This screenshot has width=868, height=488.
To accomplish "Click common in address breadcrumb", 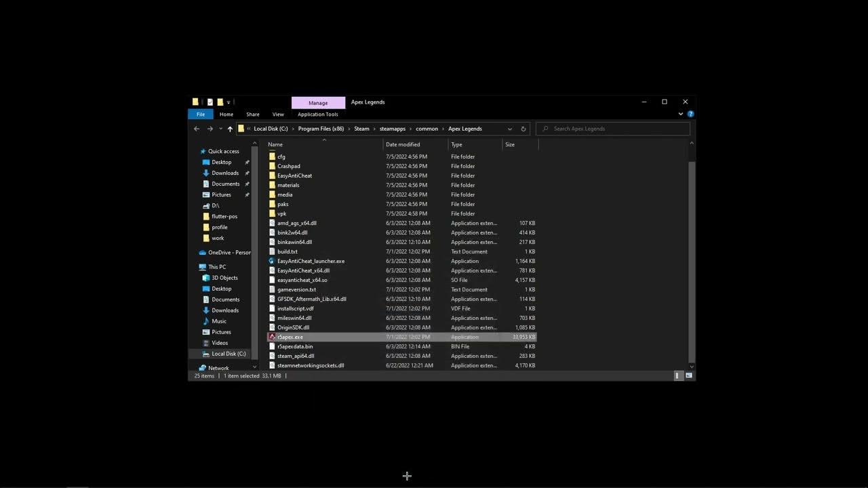I will pos(427,129).
